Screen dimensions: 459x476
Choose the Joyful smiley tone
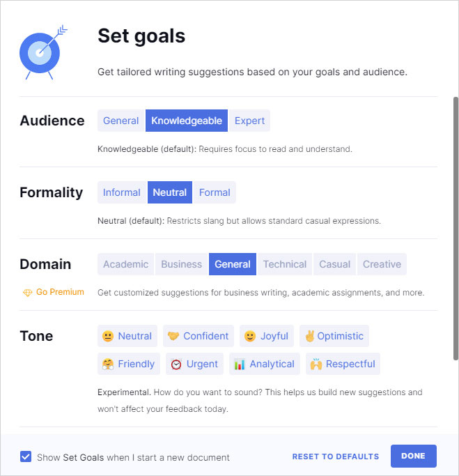click(267, 336)
